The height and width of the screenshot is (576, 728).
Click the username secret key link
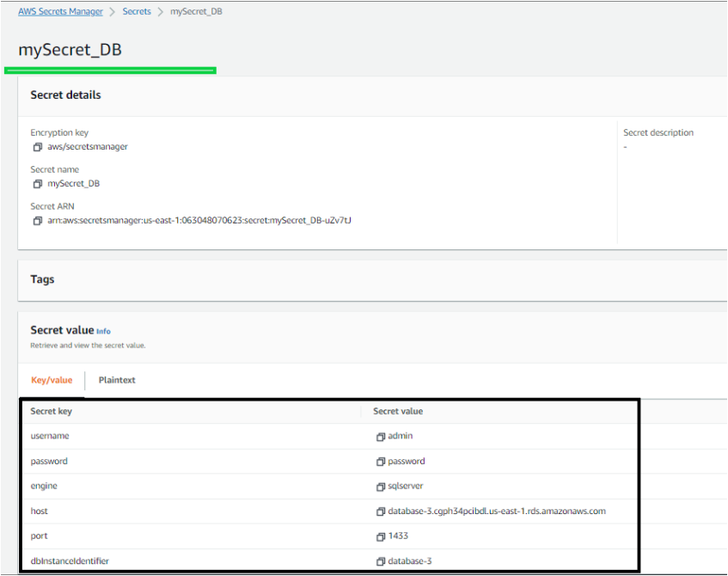[49, 436]
